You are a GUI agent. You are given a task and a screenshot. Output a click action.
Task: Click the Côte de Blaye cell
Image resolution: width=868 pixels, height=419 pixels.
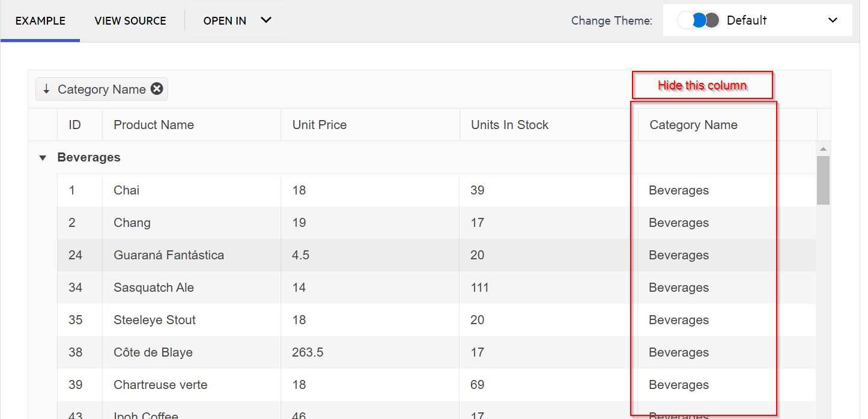153,352
